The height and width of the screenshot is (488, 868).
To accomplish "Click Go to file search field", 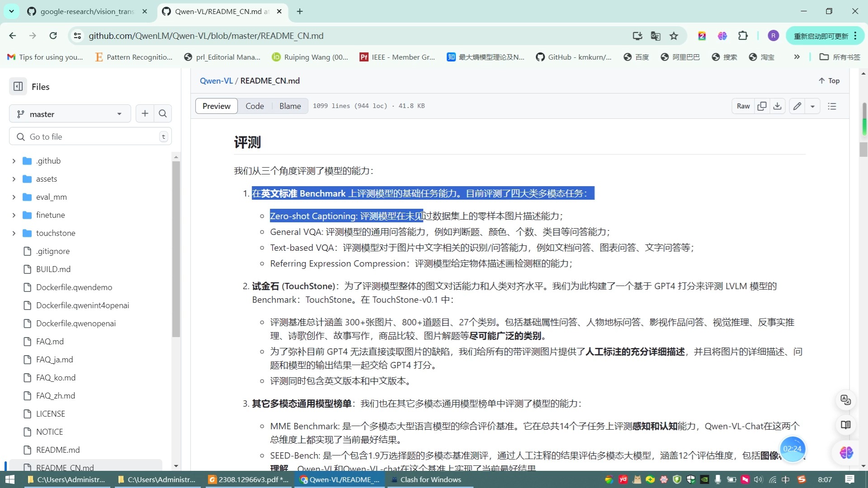I will tap(90, 136).
